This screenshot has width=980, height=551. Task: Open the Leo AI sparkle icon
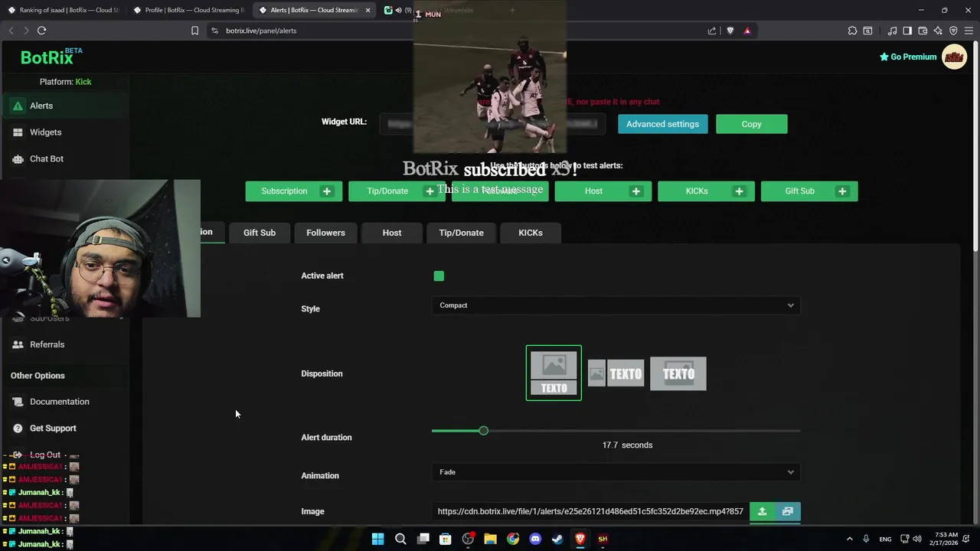(938, 31)
